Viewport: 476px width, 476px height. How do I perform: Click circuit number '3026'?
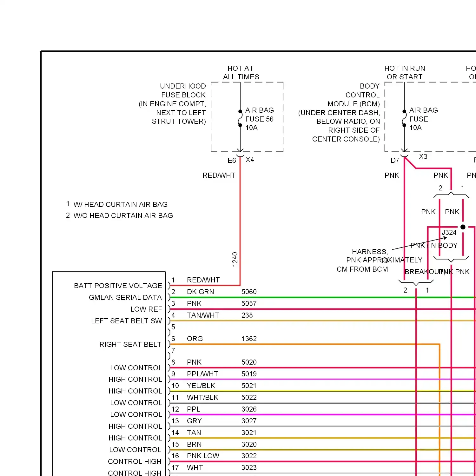[x=249, y=409]
